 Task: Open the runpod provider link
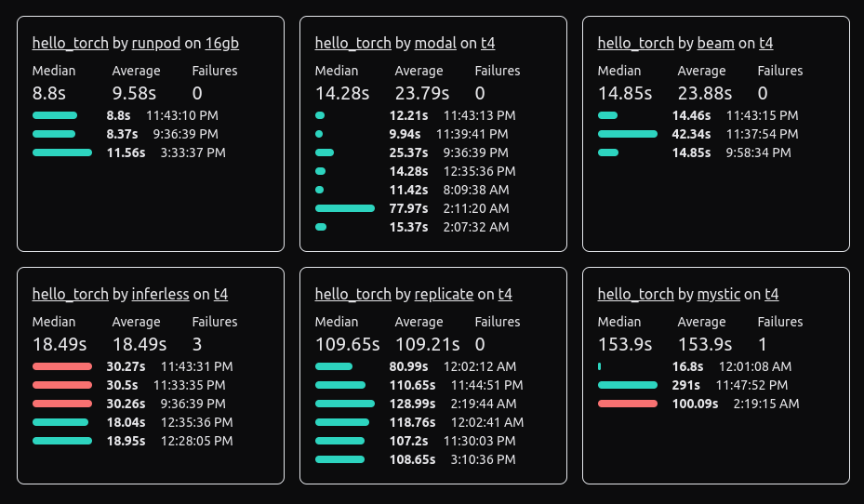click(156, 43)
